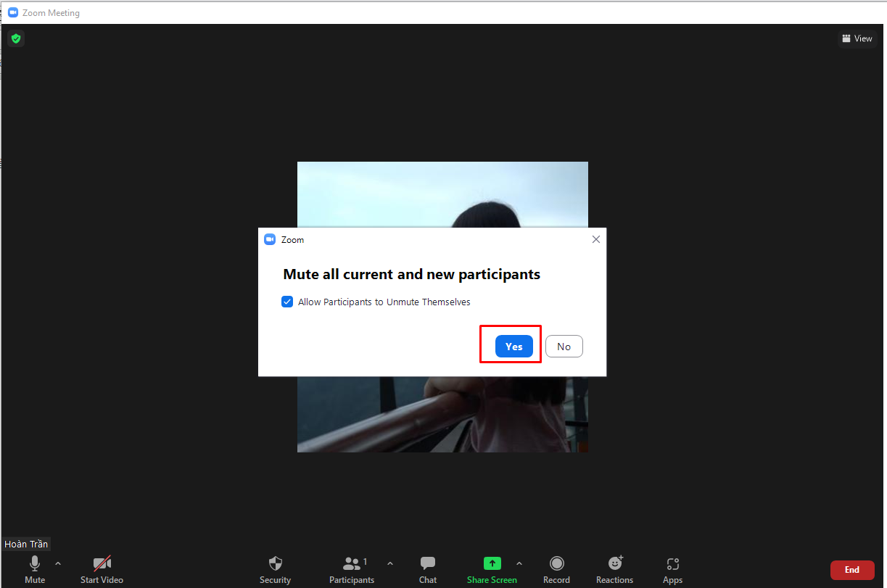887x588 pixels.
Task: Click the Zoom Meeting window title icon
Action: coord(13,12)
